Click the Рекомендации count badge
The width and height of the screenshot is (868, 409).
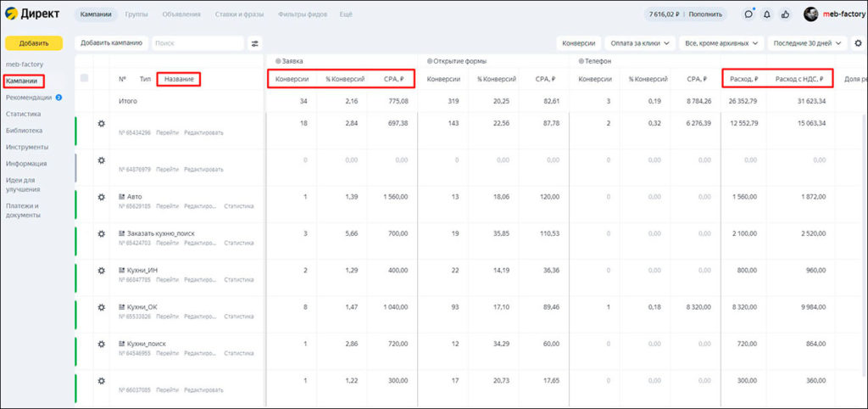58,98
